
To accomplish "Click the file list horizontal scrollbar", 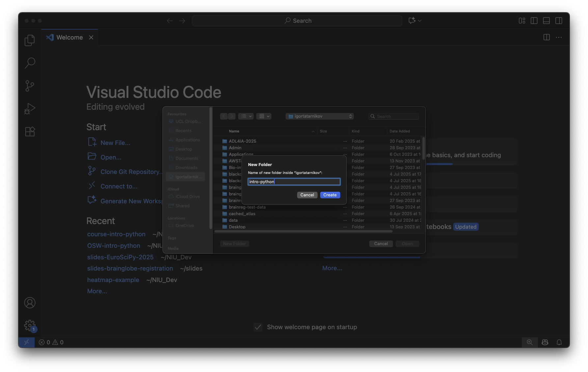I will (303, 231).
